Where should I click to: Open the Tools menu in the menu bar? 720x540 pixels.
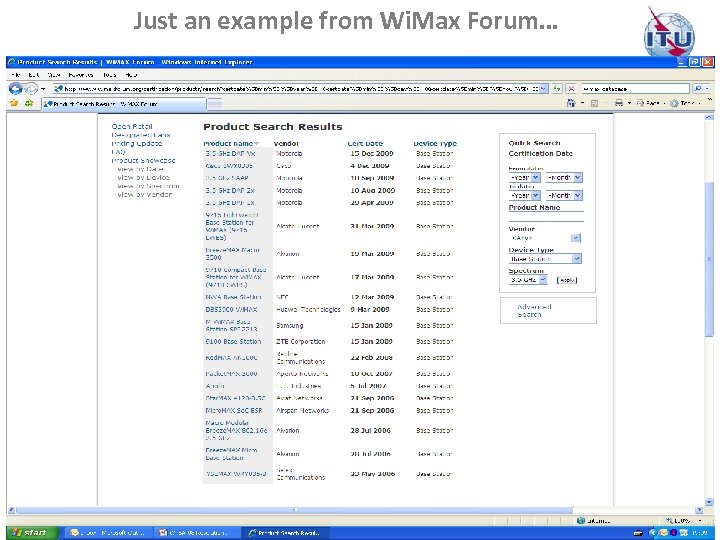[x=109, y=74]
